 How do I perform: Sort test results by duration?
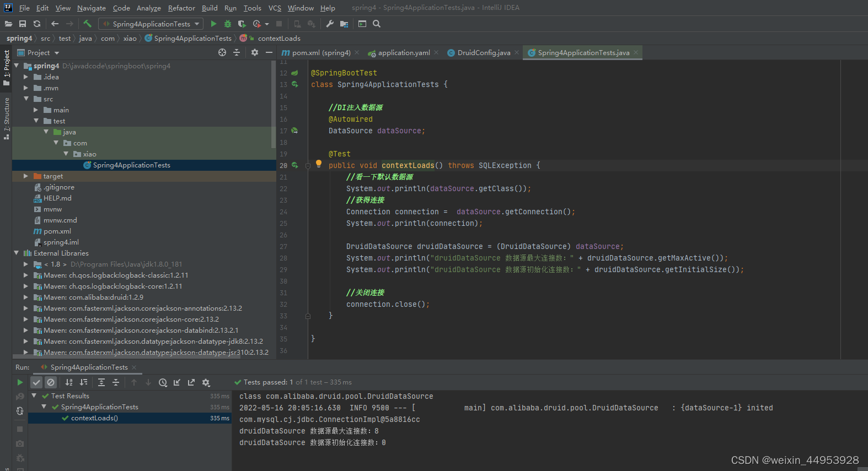click(x=83, y=382)
